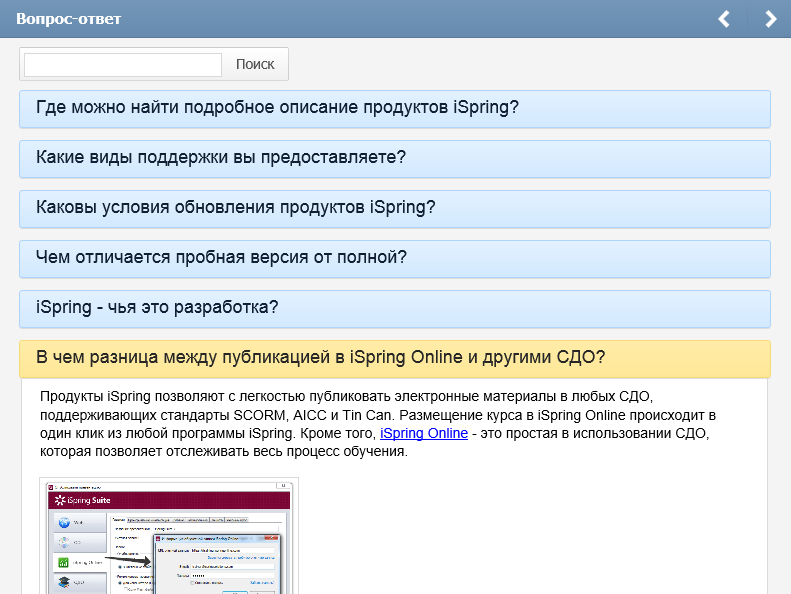Image resolution: width=791 pixels, height=594 pixels.
Task: Open the iSpring Online hyperlink
Action: pos(424,434)
